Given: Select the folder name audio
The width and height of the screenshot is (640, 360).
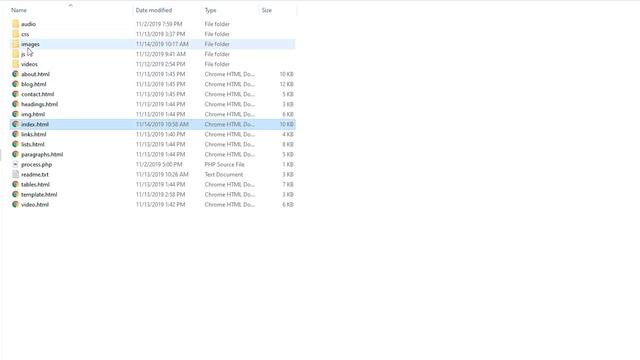Looking at the screenshot, I should (x=29, y=24).
